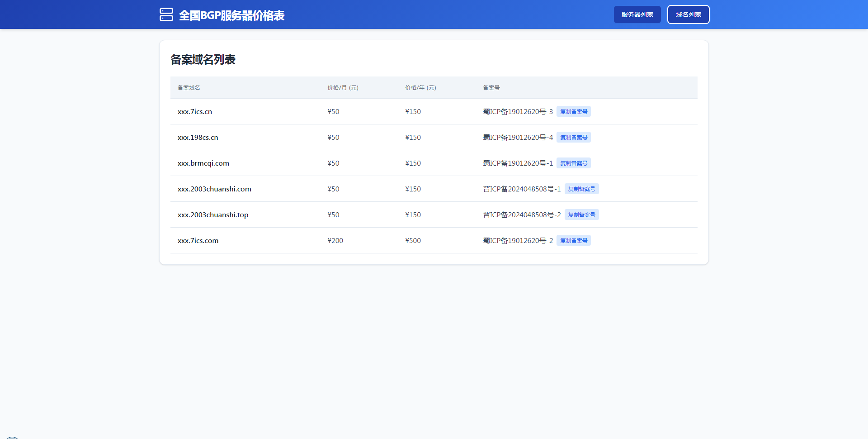Image resolution: width=868 pixels, height=439 pixels.
Task: Click the 全国BGP服务器价格表 site title
Action: (x=231, y=15)
